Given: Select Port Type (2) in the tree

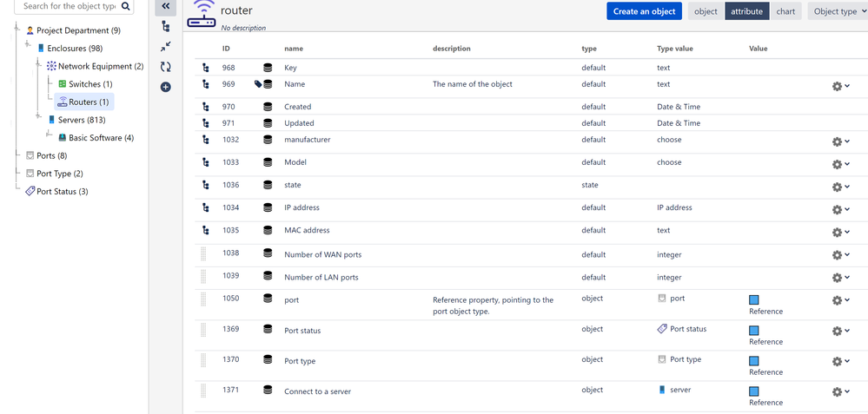Looking at the screenshot, I should point(60,174).
